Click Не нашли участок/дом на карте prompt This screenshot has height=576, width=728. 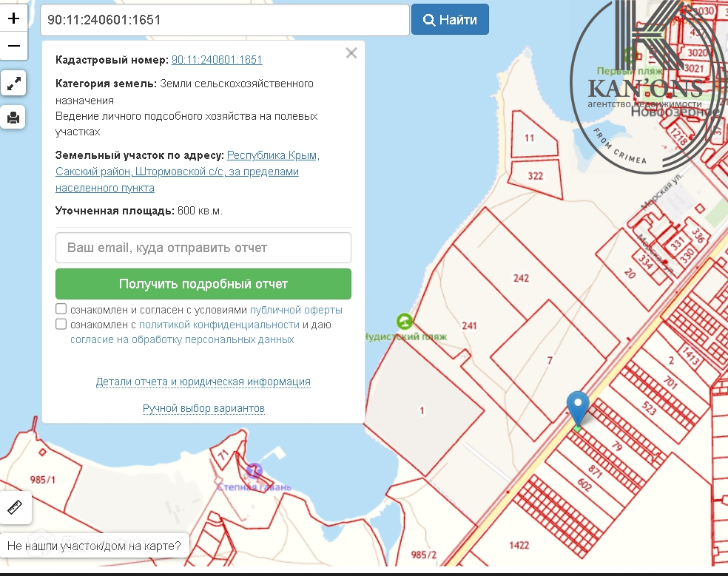(x=94, y=546)
